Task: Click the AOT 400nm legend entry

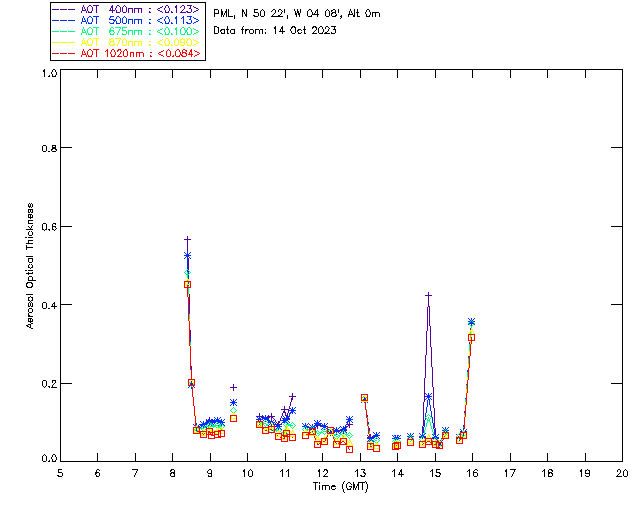Action: [126, 9]
